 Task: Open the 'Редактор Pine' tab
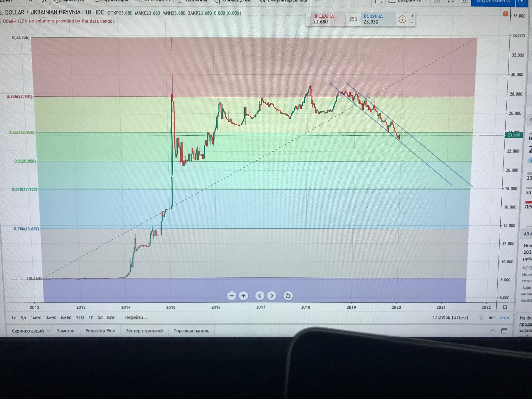tap(100, 331)
